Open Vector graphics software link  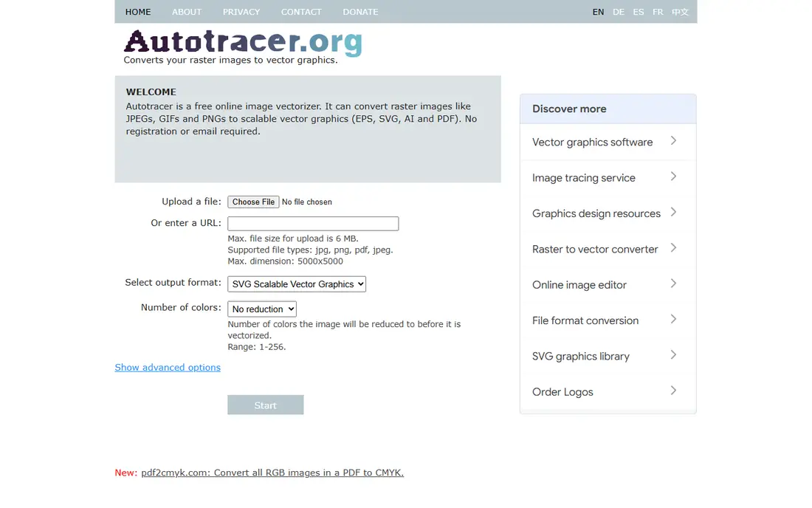tap(593, 143)
